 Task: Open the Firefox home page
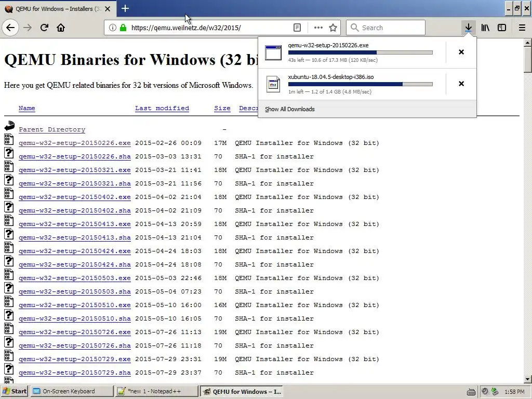coord(61,28)
